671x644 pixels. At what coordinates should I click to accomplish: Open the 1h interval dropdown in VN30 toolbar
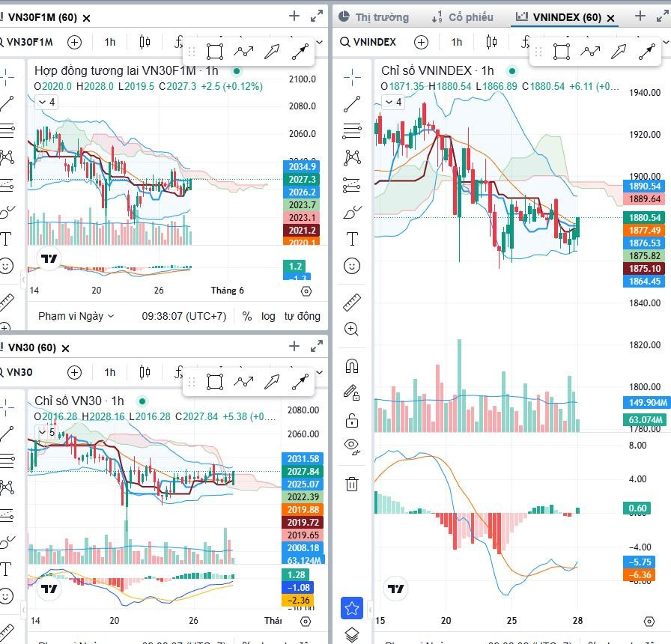pyautogui.click(x=110, y=372)
